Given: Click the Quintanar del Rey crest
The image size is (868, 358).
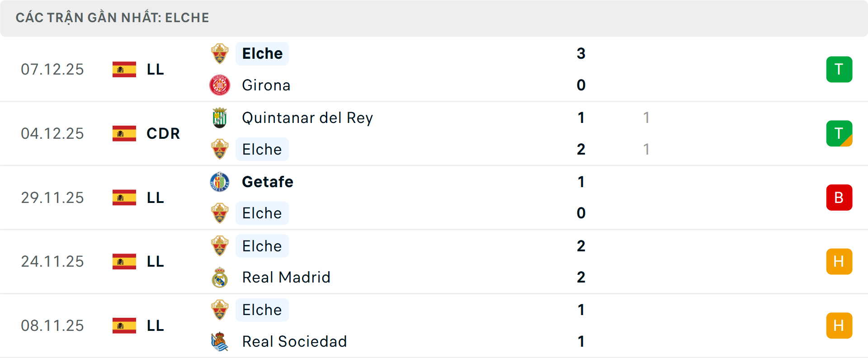Looking at the screenshot, I should pyautogui.click(x=220, y=118).
